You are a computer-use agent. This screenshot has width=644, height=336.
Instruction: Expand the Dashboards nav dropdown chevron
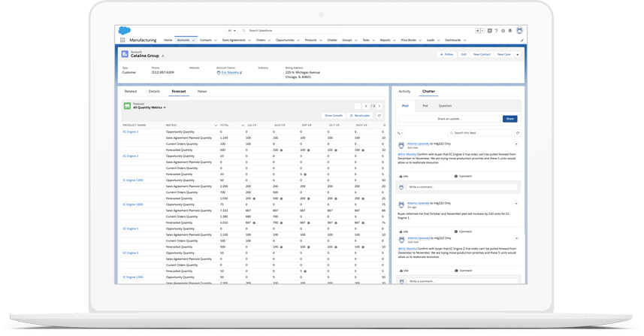coord(465,41)
